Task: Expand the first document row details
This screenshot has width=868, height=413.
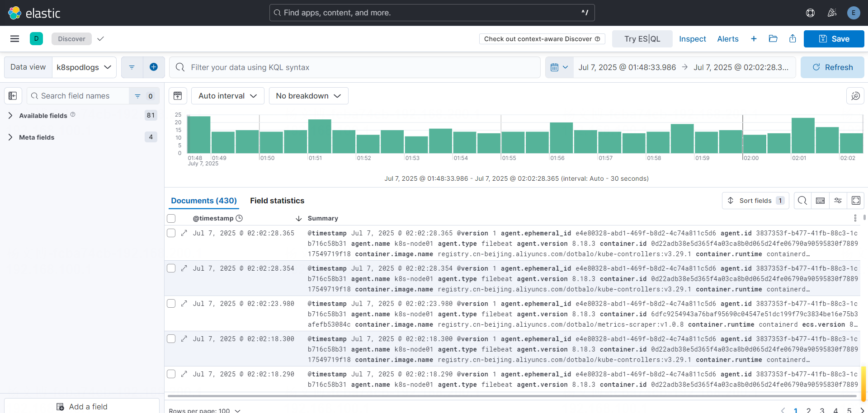Action: pyautogui.click(x=184, y=233)
